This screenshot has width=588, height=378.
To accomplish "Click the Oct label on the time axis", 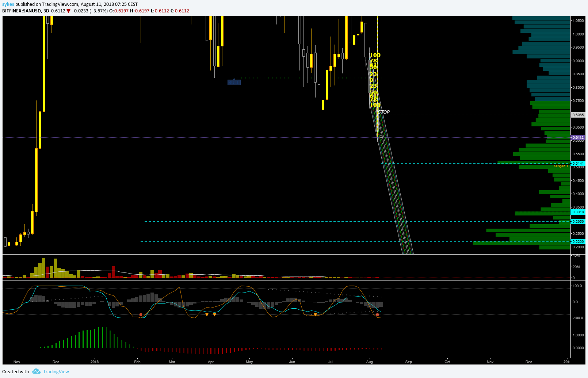I will 447,362.
